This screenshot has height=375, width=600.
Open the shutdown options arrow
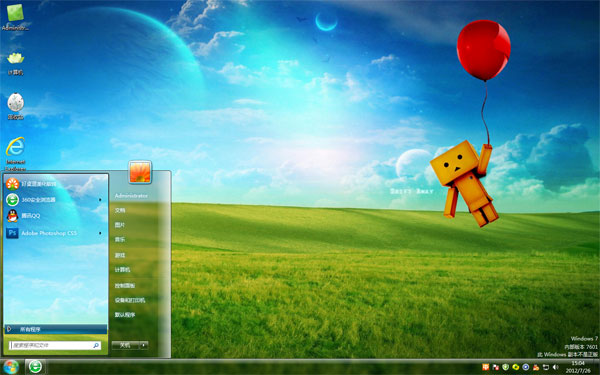pyautogui.click(x=144, y=345)
